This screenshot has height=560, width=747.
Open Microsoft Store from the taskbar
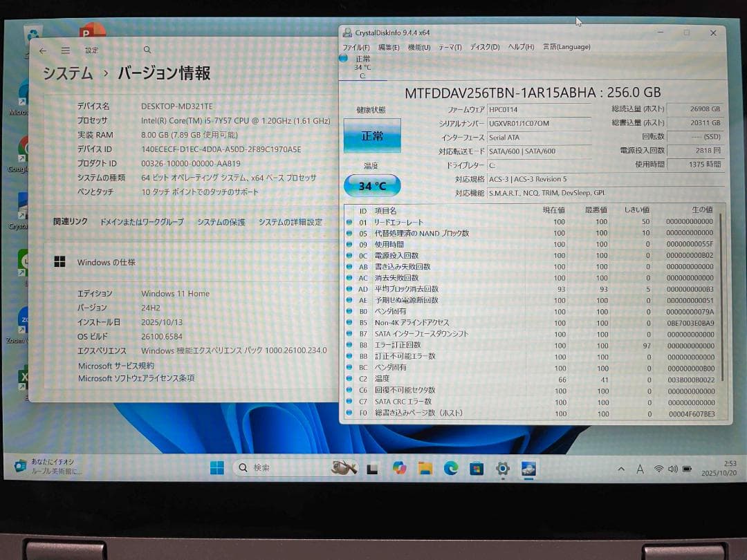click(x=475, y=469)
